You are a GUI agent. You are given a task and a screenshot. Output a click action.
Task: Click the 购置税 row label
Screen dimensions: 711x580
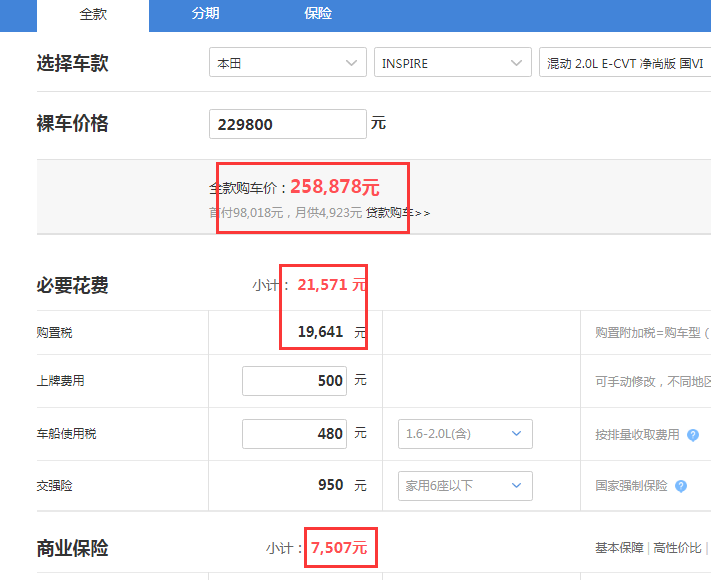(54, 333)
